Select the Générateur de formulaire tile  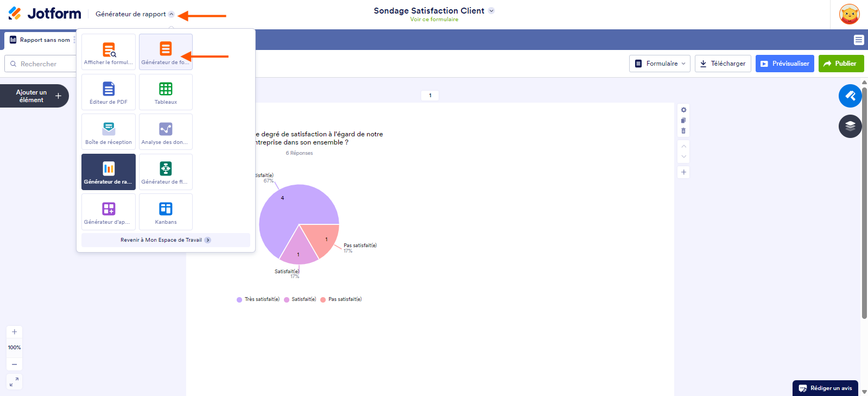[x=166, y=52]
